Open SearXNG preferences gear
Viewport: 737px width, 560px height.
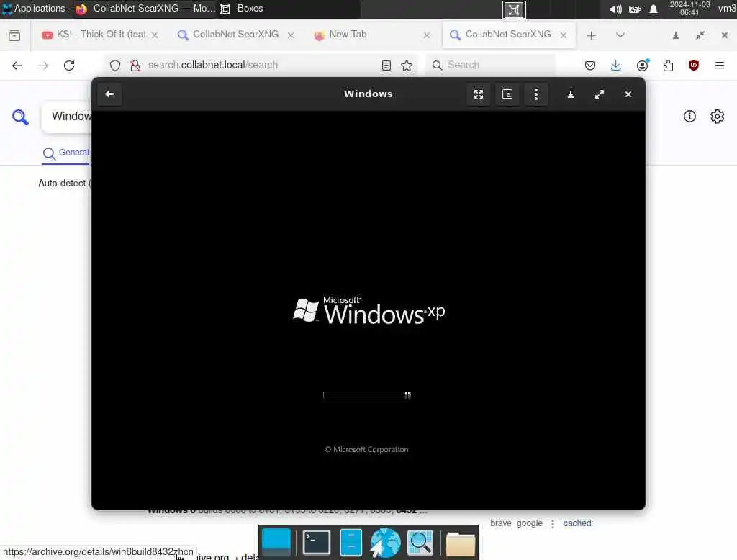click(718, 116)
